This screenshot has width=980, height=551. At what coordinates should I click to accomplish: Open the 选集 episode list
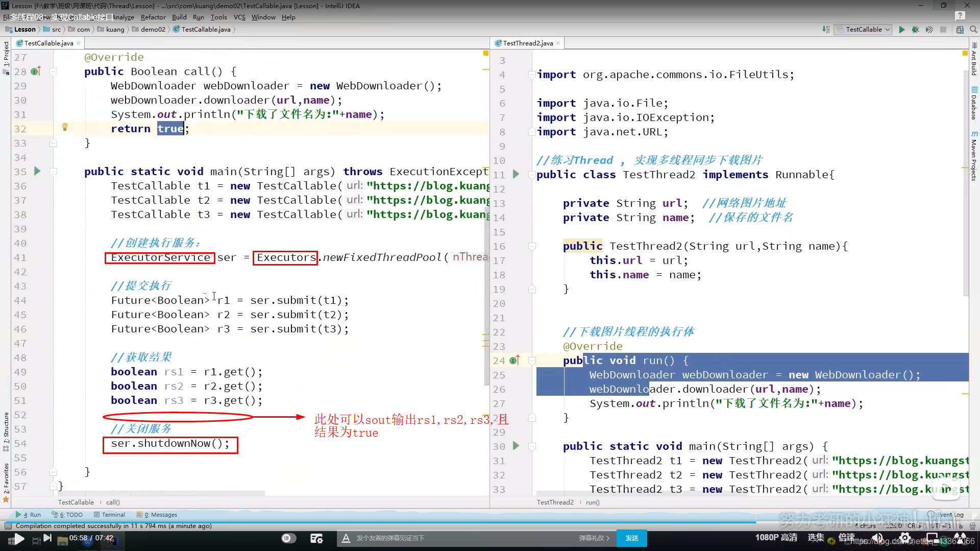point(816,537)
